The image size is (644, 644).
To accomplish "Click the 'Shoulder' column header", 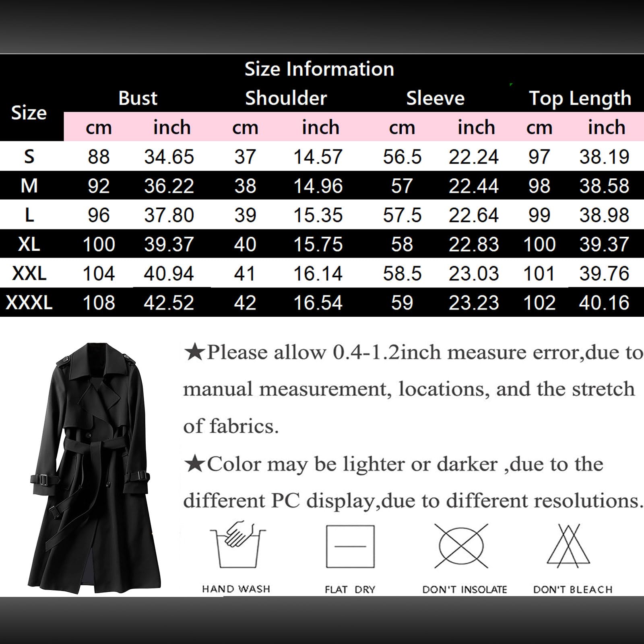I will 286,98.
